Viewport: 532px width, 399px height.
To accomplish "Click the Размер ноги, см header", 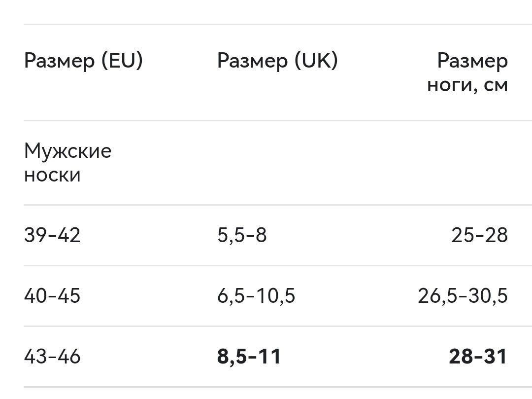I will [467, 73].
